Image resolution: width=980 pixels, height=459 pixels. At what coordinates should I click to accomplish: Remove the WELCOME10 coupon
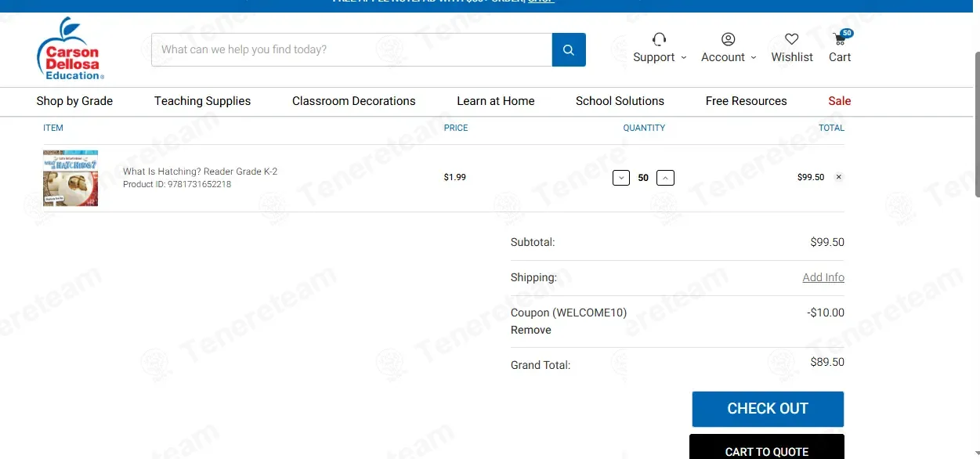(531, 330)
